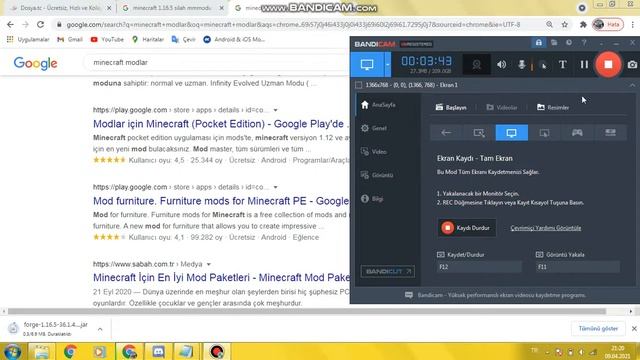Open AnaSayfa section in Bandicam sidebar

point(378,105)
